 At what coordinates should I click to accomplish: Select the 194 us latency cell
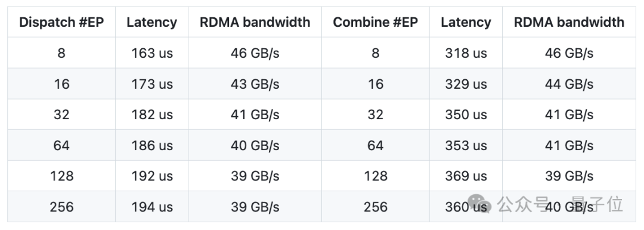coord(152,207)
